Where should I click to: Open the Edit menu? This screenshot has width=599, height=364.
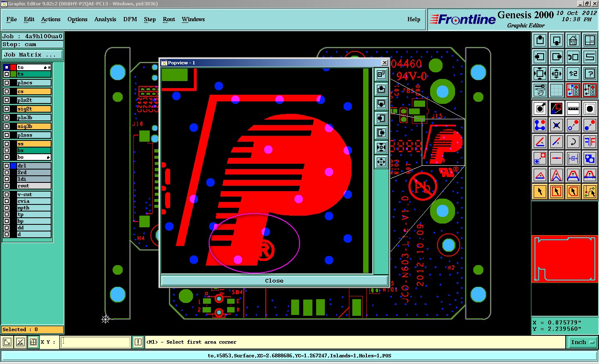tap(29, 19)
